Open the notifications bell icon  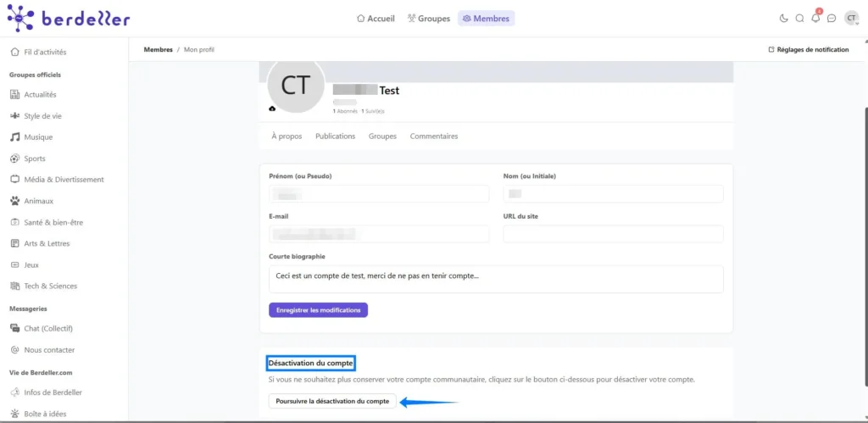815,18
